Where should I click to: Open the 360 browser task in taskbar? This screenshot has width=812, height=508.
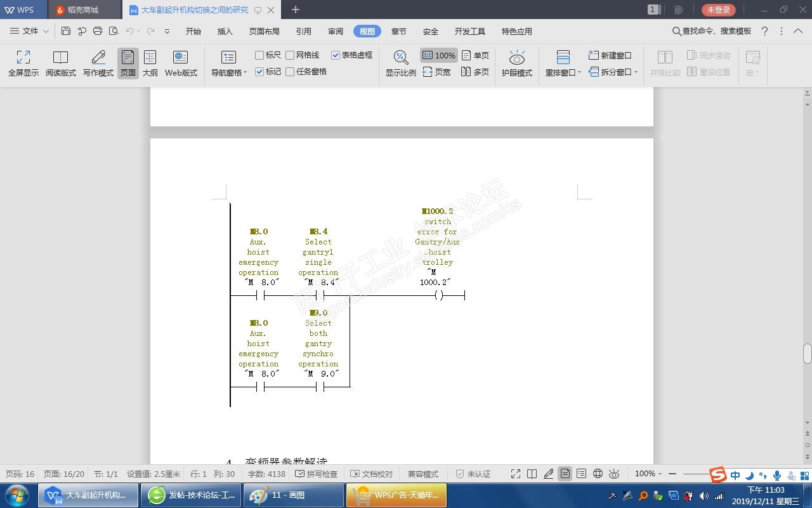click(x=191, y=495)
